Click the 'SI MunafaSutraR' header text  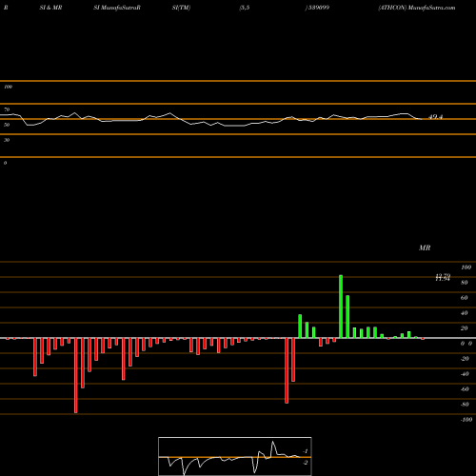(117, 8)
